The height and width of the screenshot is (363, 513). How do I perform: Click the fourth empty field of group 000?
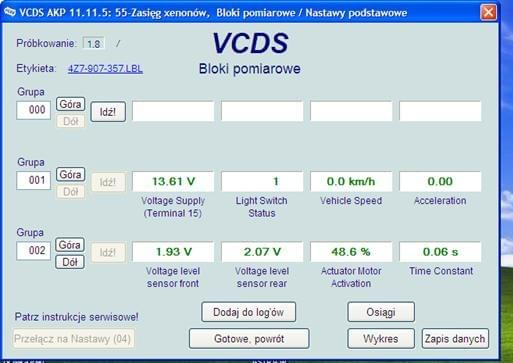[440, 111]
